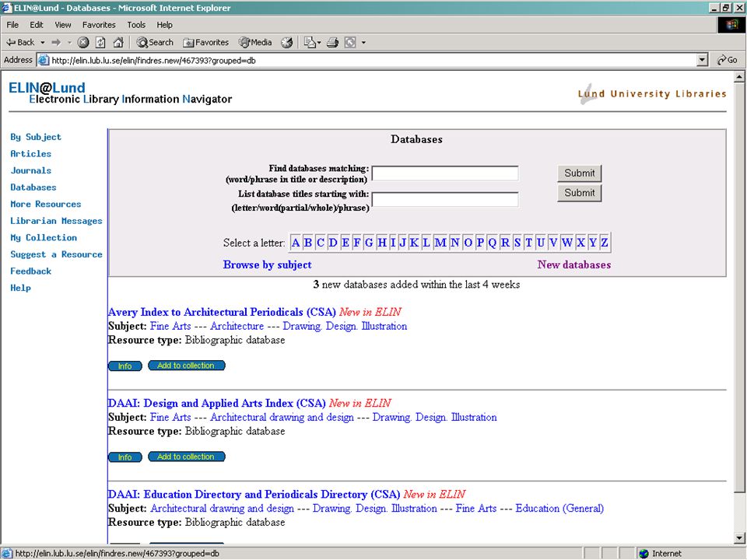The height and width of the screenshot is (560, 747).
Task: Open the Search toolbar button
Action: pyautogui.click(x=155, y=42)
